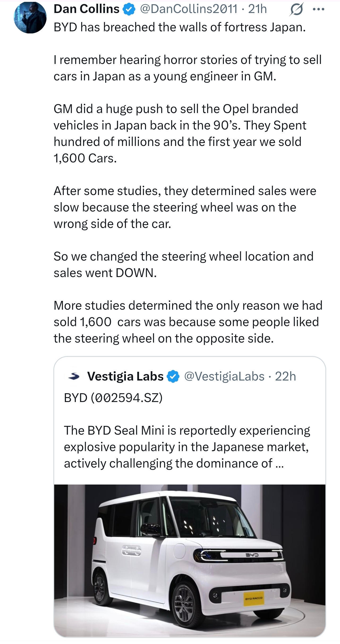The image size is (340, 644).
Task: Click Vestigia Labs verified badge
Action: click(173, 377)
